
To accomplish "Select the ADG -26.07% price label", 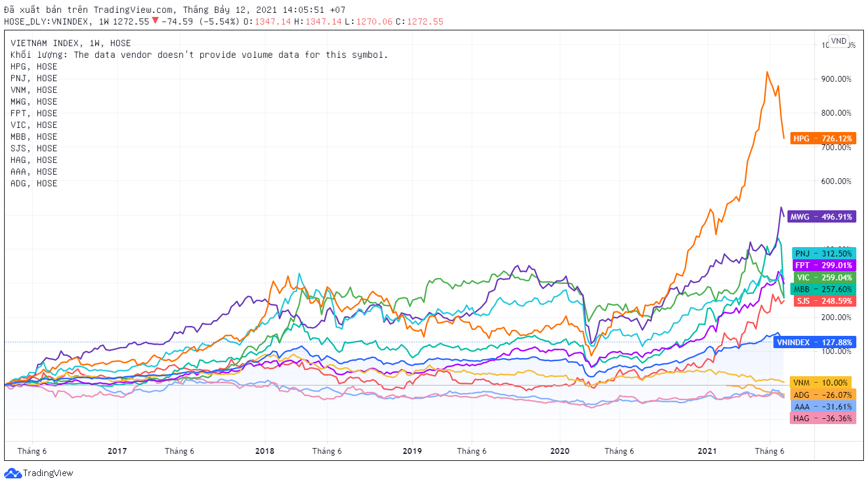I will pyautogui.click(x=822, y=395).
